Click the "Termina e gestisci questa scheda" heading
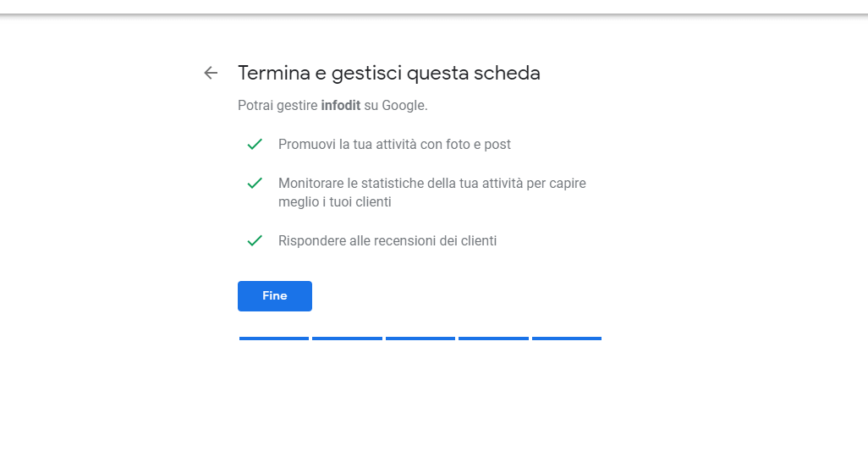 pos(388,74)
